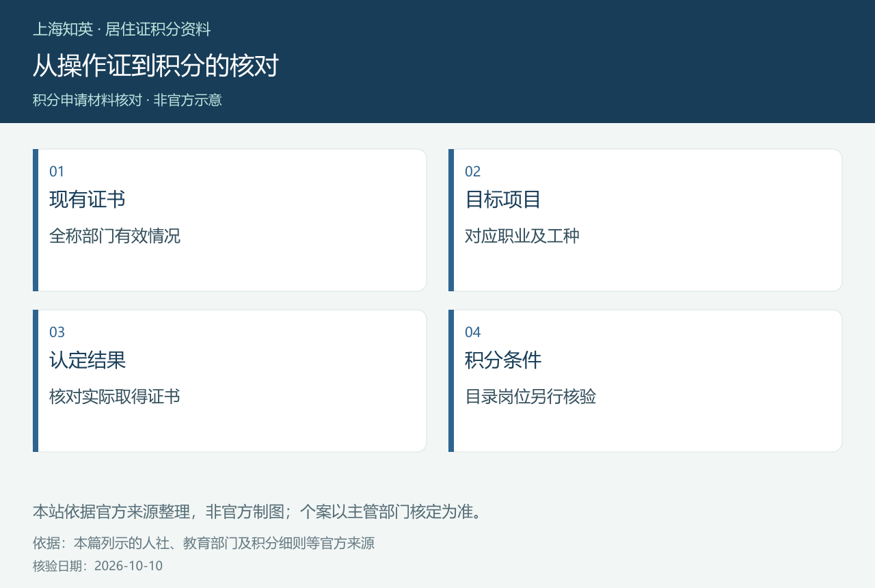Select the 积分条件 card
The image size is (875, 588).
(645, 381)
